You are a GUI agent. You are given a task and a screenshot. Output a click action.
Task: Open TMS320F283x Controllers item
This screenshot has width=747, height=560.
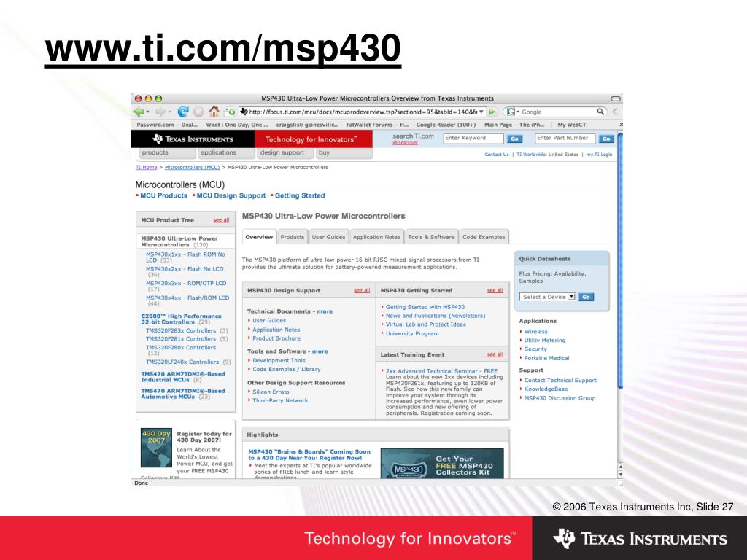(x=181, y=330)
